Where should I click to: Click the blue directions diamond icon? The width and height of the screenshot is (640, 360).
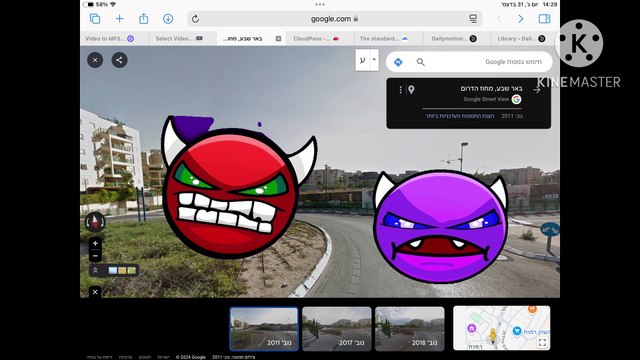(398, 62)
